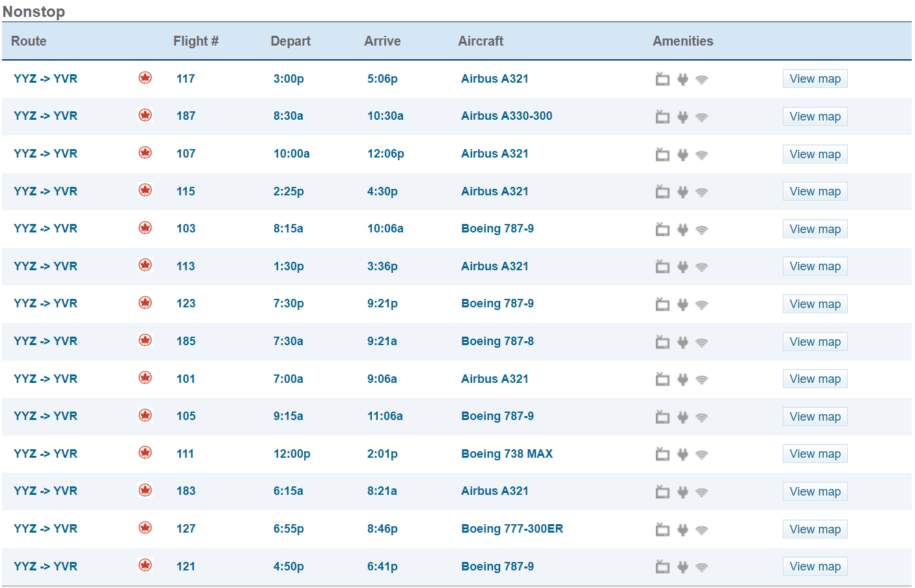
Task: Click the Air Canada logo for flight 127
Action: (x=145, y=528)
